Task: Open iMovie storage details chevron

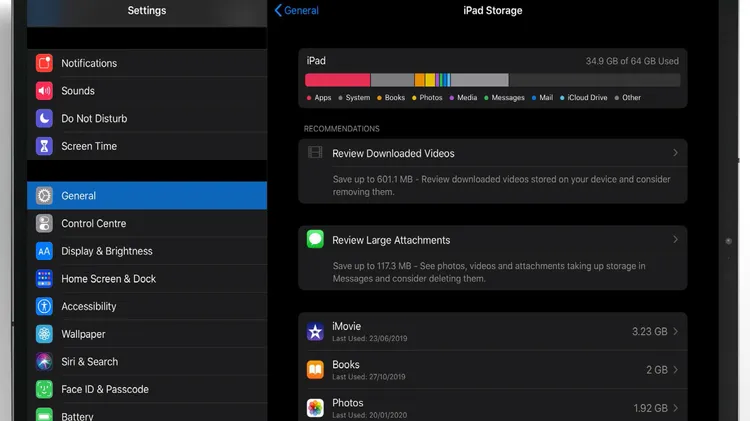Action: tap(675, 331)
